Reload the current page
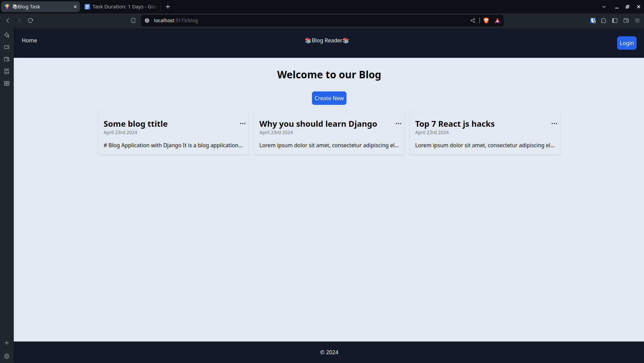The image size is (644, 363). (x=31, y=21)
